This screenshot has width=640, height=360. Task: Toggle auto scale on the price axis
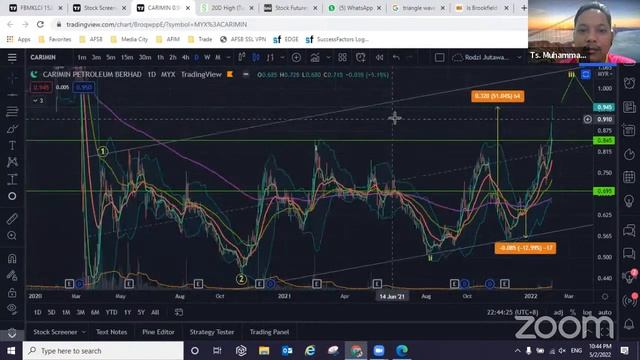605,312
